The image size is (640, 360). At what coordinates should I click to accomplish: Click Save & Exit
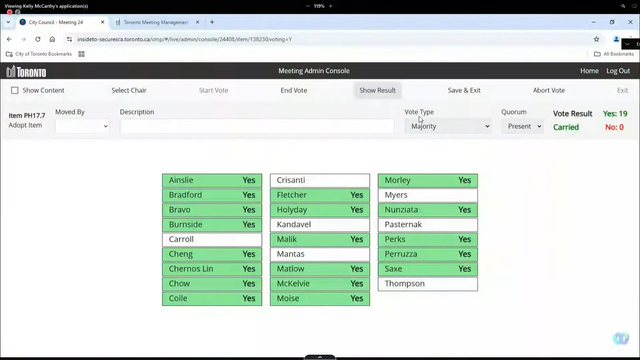pos(464,90)
